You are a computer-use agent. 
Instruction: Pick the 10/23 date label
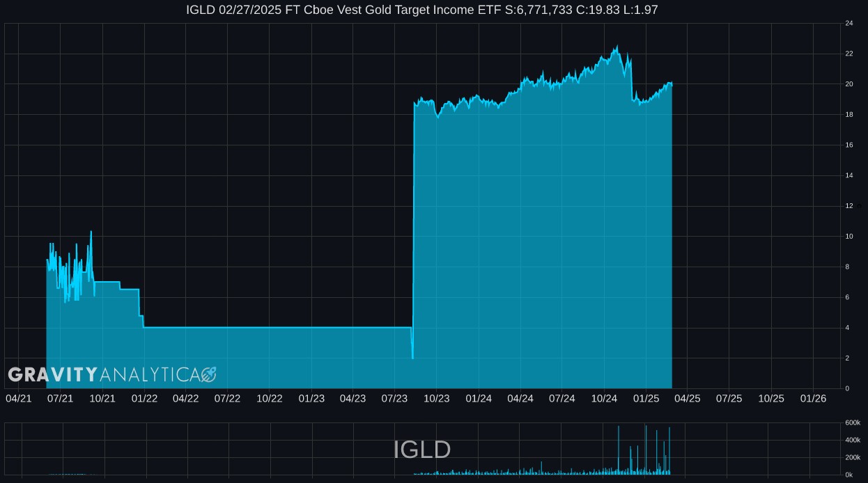tap(437, 399)
